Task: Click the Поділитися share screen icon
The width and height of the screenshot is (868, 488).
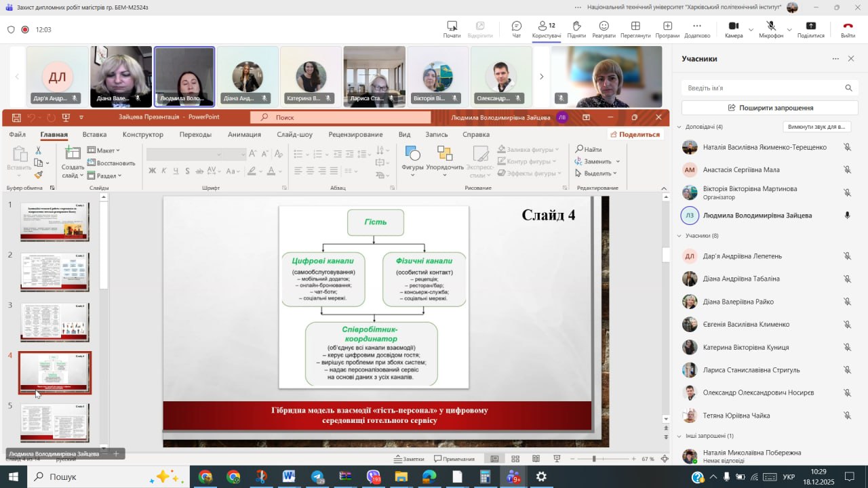Action: point(811,26)
